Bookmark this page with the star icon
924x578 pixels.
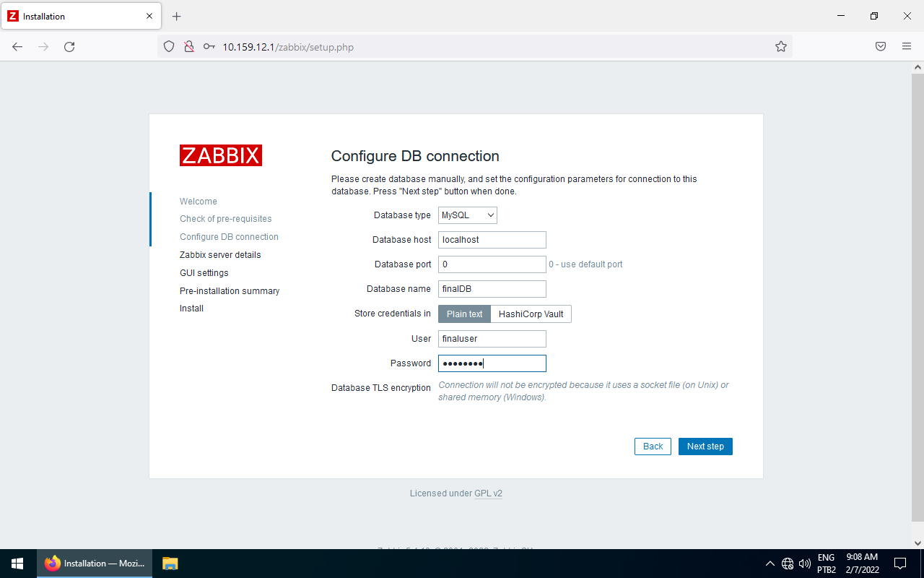tap(780, 47)
